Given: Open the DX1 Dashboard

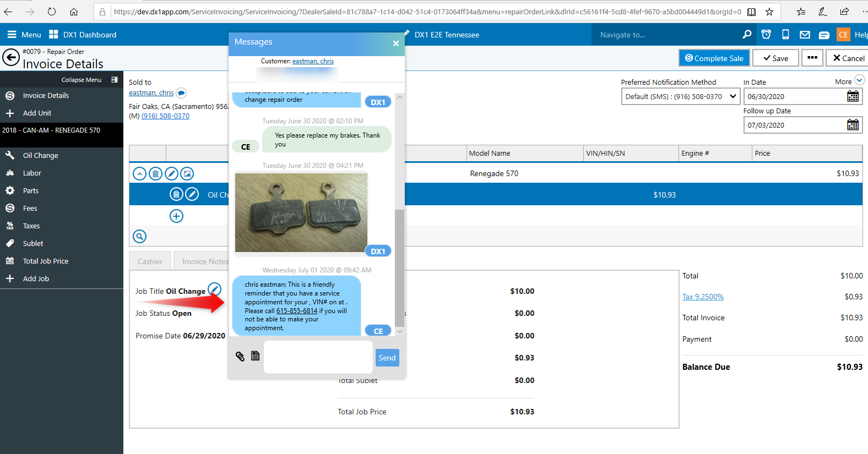Looking at the screenshot, I should (83, 35).
